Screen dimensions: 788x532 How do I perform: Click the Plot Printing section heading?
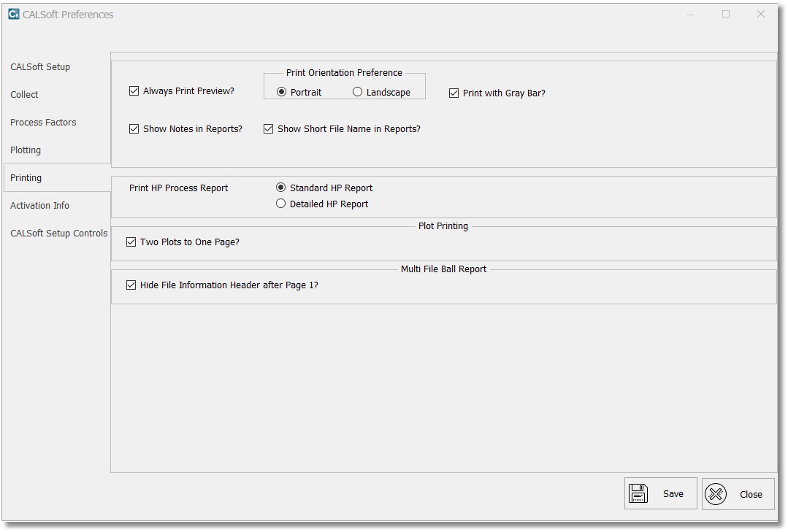coord(443,226)
